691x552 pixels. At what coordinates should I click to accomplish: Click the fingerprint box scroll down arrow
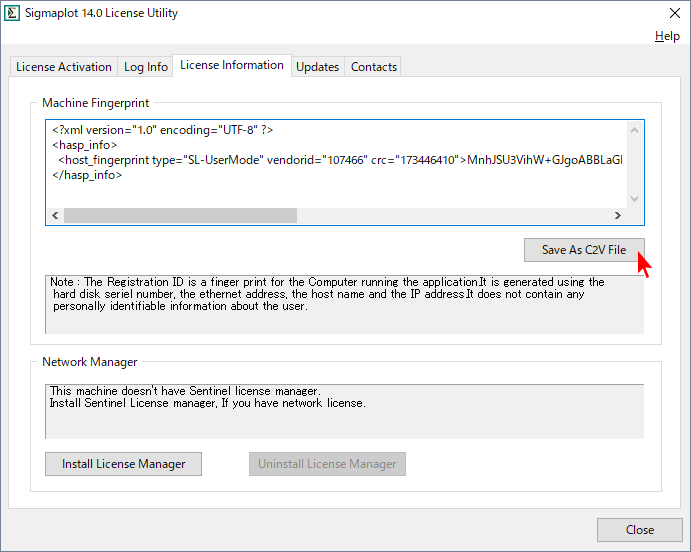(632, 199)
